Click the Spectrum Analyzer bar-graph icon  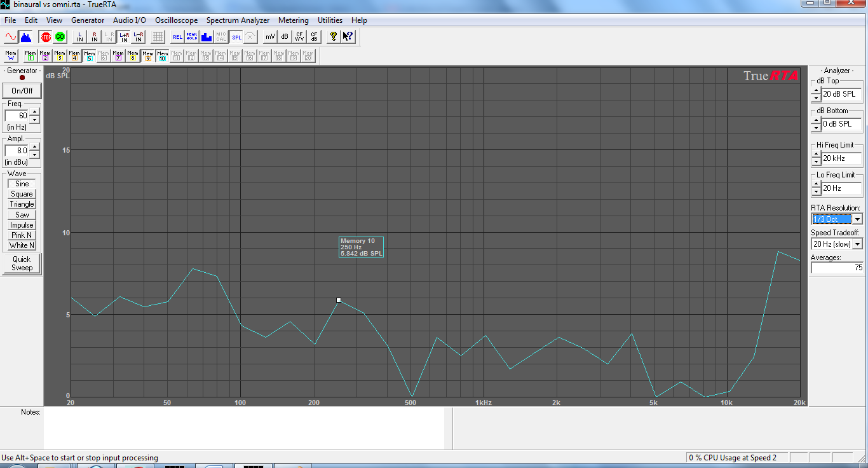point(26,36)
